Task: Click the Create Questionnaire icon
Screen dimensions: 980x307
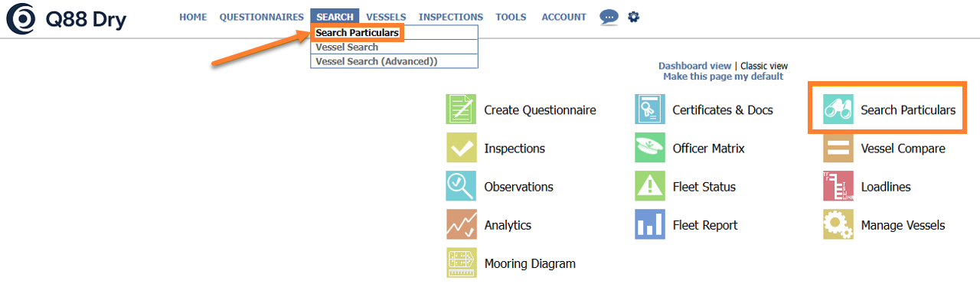Action: (x=461, y=109)
